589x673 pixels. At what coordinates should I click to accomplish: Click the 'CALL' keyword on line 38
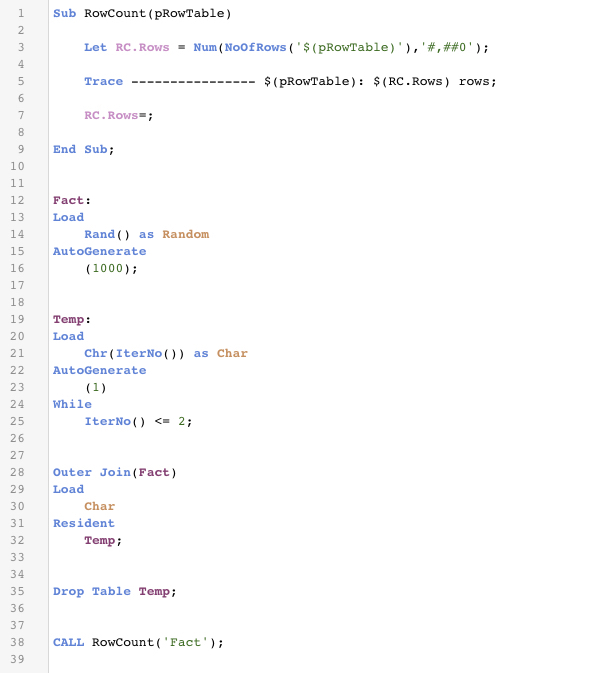pos(68,643)
